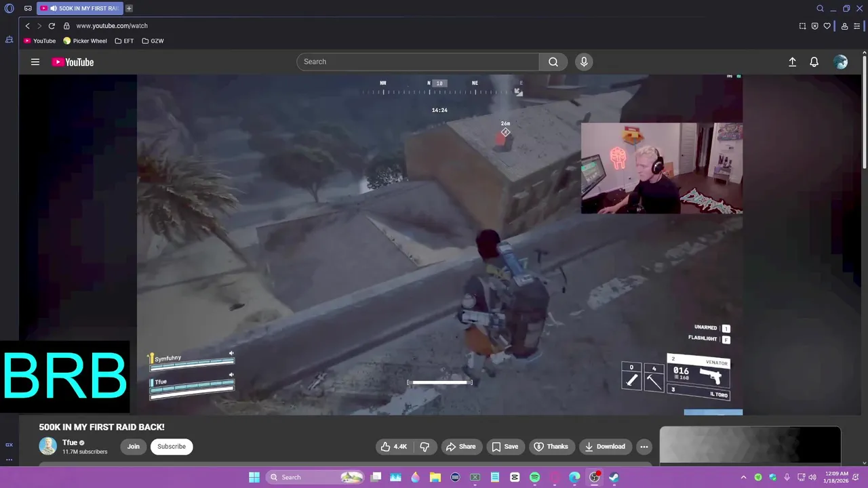Open the Tfue channel name link
The width and height of the screenshot is (868, 488).
(70, 443)
